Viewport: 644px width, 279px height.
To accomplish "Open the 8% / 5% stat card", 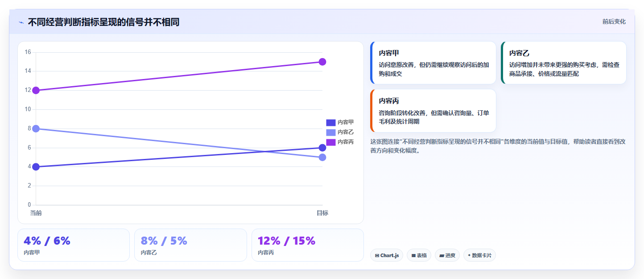I will (190, 245).
